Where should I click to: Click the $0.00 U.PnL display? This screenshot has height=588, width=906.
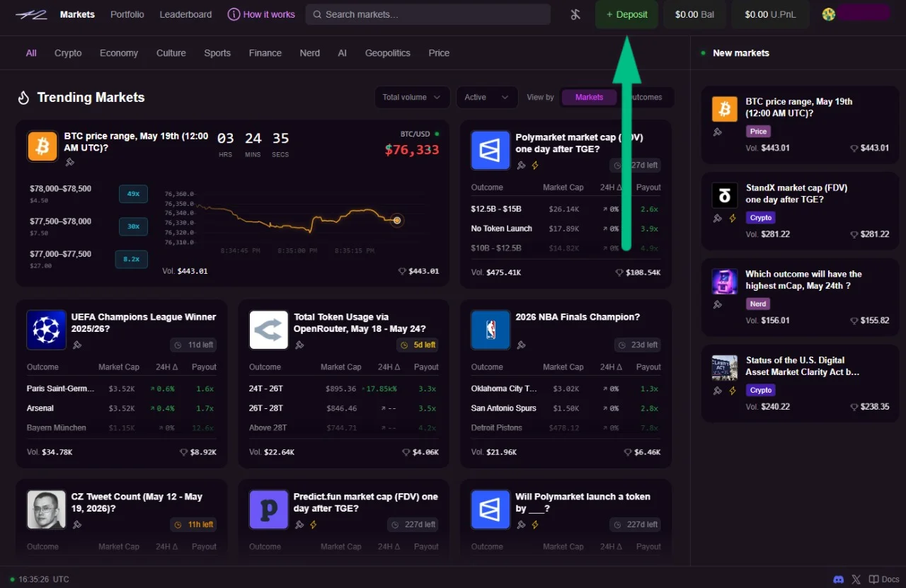tap(770, 14)
